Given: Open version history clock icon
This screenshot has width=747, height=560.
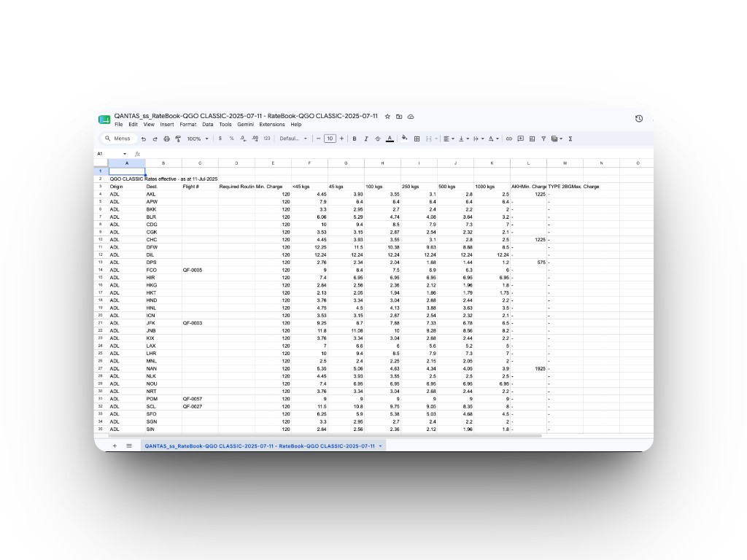Looking at the screenshot, I should click(639, 119).
